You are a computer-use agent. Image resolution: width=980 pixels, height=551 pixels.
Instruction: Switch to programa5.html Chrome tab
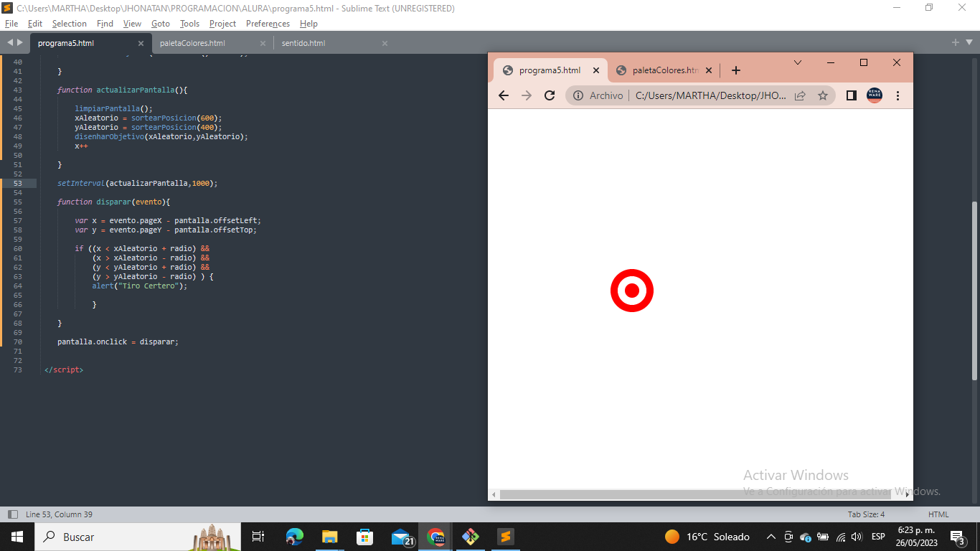coord(550,70)
